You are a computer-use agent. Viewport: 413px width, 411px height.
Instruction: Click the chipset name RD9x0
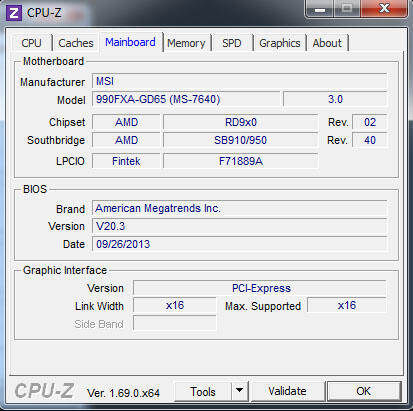241,122
